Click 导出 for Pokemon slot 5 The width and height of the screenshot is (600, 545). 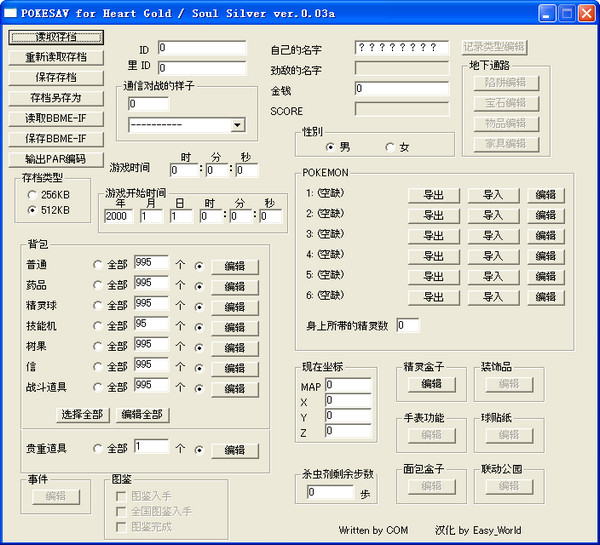click(434, 277)
